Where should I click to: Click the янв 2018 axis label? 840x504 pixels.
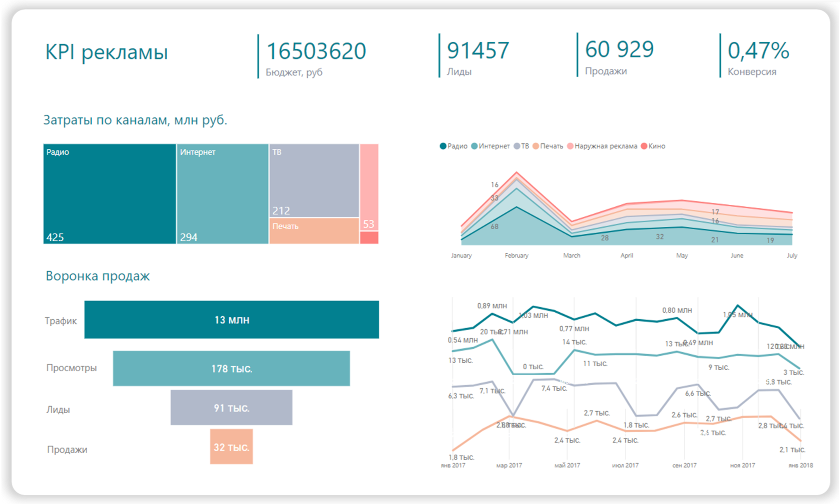coord(800,465)
